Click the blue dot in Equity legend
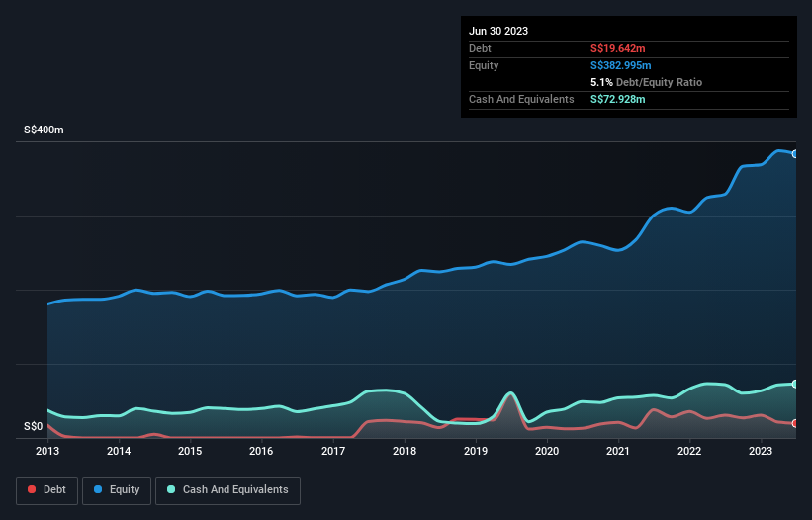Screen dimensions: 812x520 point(97,489)
